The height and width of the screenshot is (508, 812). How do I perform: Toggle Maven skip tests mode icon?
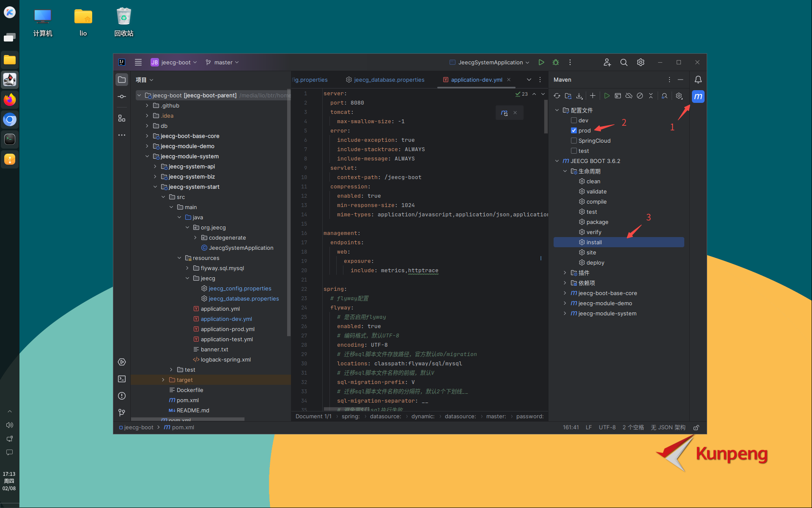(640, 96)
